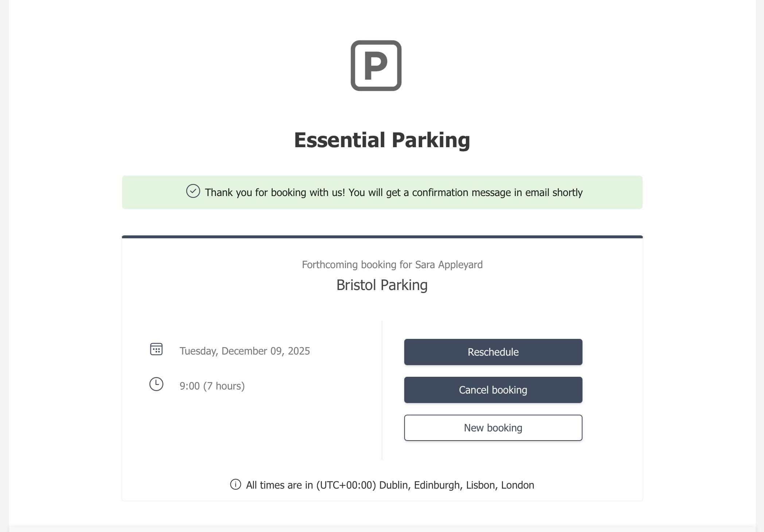Click the Essential Parking heading
The height and width of the screenshot is (532, 764).
pyautogui.click(x=382, y=140)
